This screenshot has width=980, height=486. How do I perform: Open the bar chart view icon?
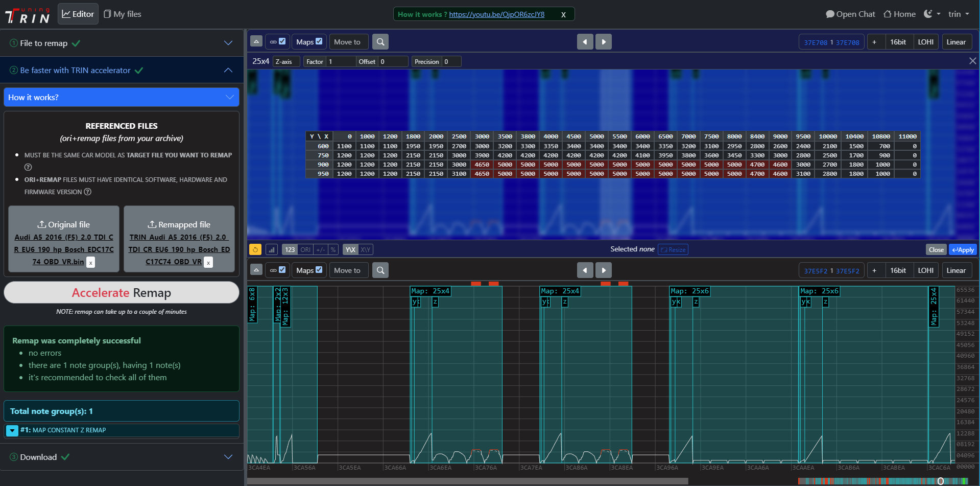pos(272,249)
